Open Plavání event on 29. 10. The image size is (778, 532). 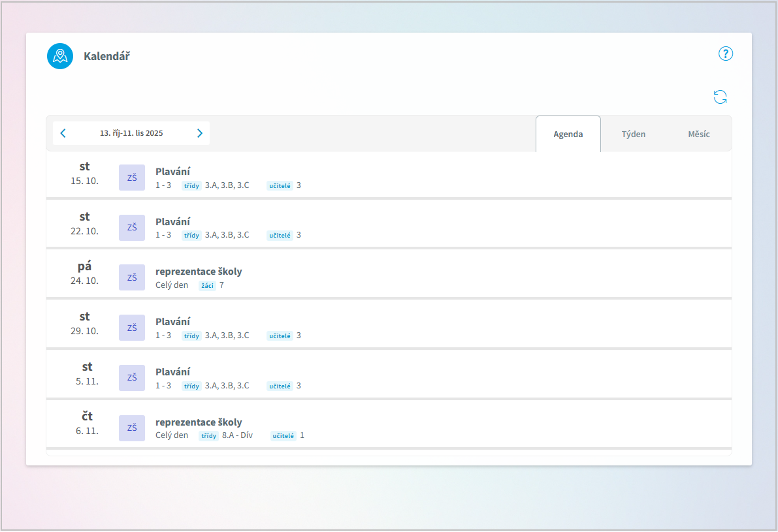(173, 322)
